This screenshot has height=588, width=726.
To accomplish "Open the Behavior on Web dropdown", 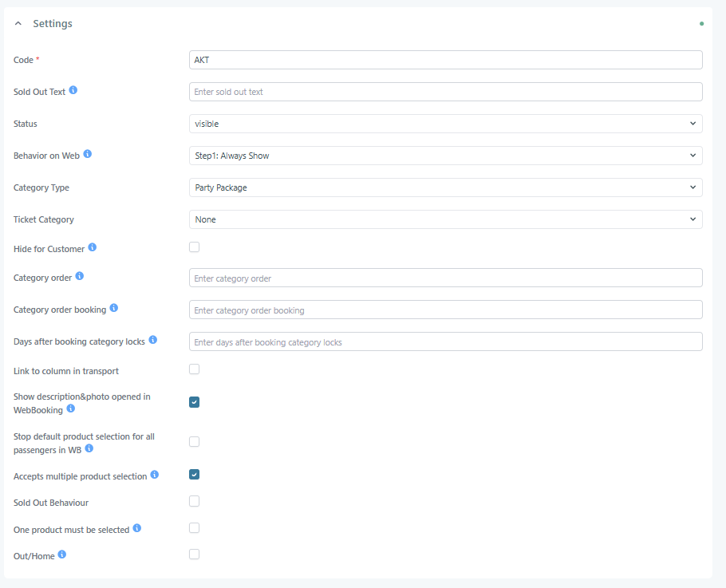I will coord(445,156).
